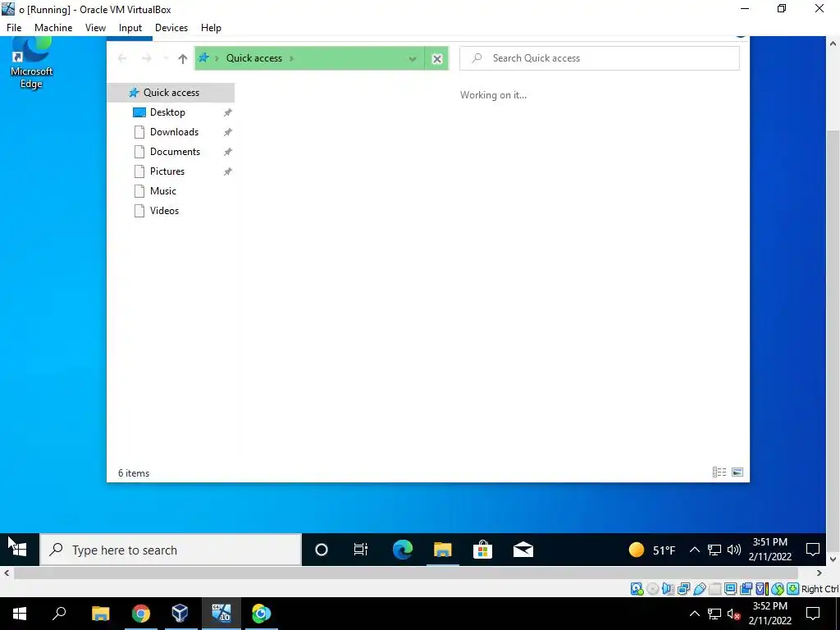Open Cortana in the guest taskbar
840x630 pixels.
pyautogui.click(x=322, y=550)
